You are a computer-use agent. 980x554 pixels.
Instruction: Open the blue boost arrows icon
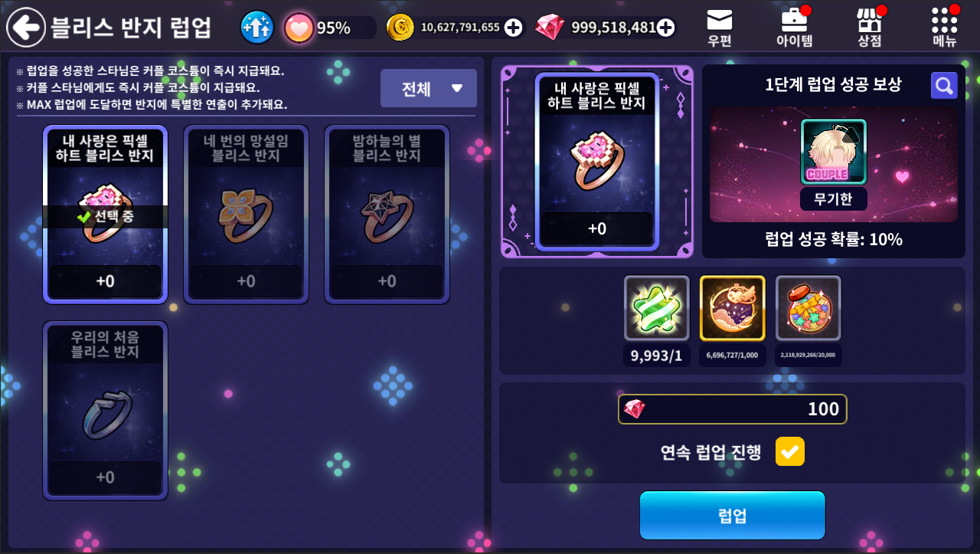point(256,28)
